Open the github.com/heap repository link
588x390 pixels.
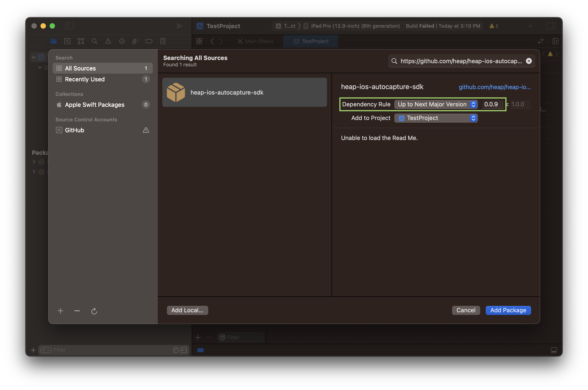click(x=495, y=87)
